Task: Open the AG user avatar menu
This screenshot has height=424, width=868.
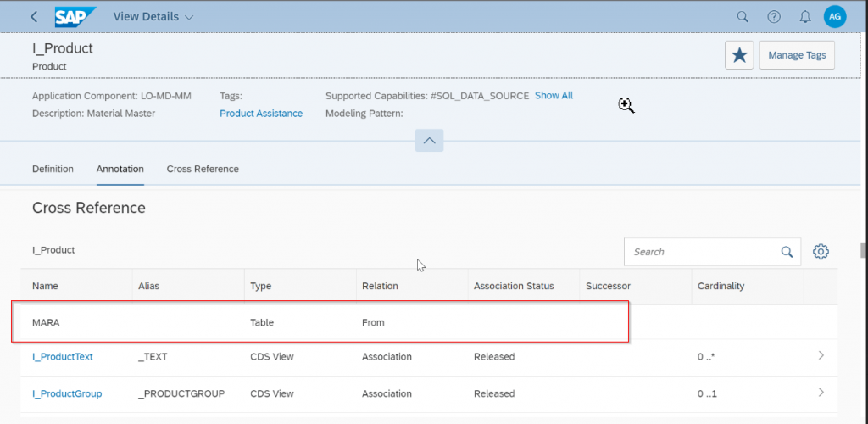Action: [835, 17]
